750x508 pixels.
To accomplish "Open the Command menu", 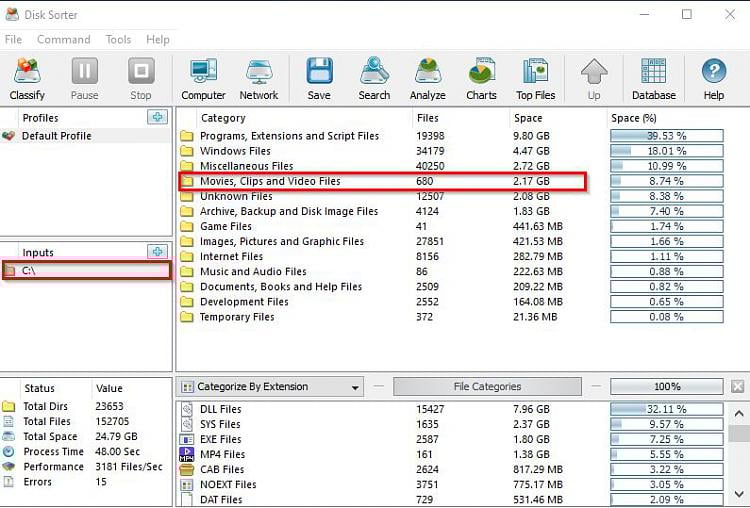I will click(63, 40).
